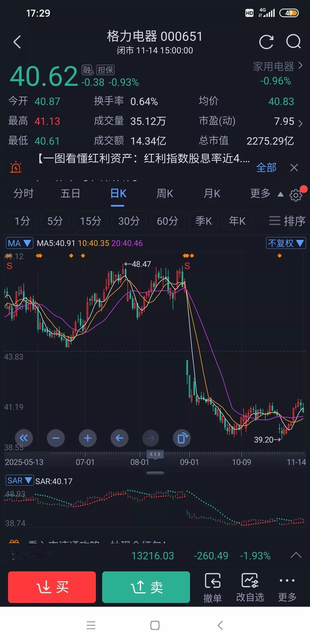Shift the chart right

pyautogui.click(x=151, y=438)
